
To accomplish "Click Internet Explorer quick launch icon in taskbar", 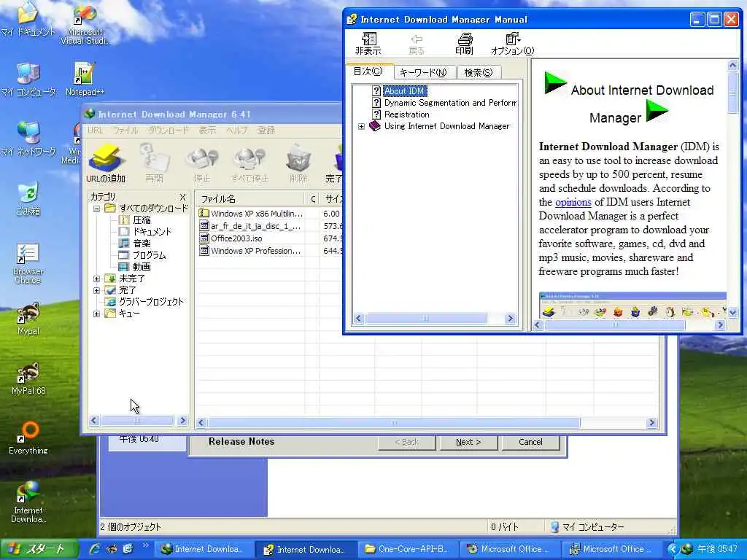I will click(x=95, y=548).
